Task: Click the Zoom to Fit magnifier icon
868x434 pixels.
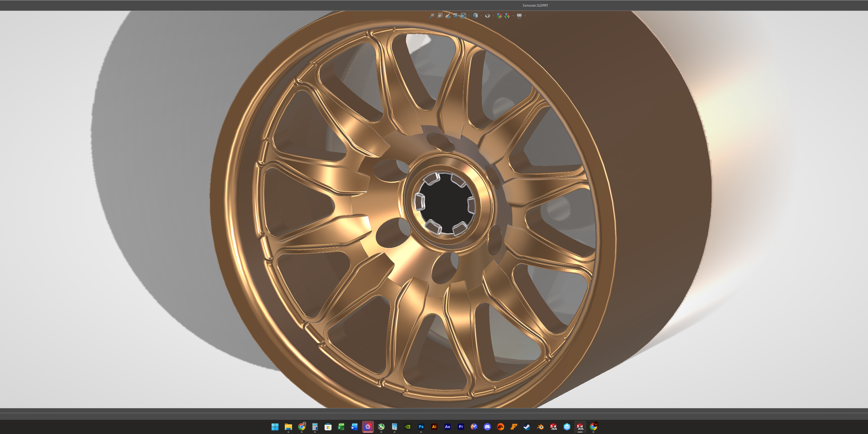Action: pyautogui.click(x=432, y=16)
